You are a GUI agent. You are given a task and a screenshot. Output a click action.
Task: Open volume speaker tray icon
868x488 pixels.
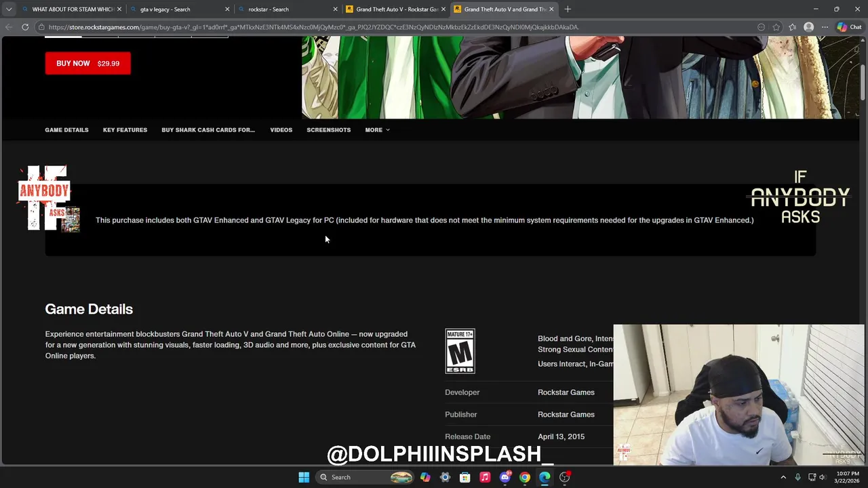coord(822,477)
